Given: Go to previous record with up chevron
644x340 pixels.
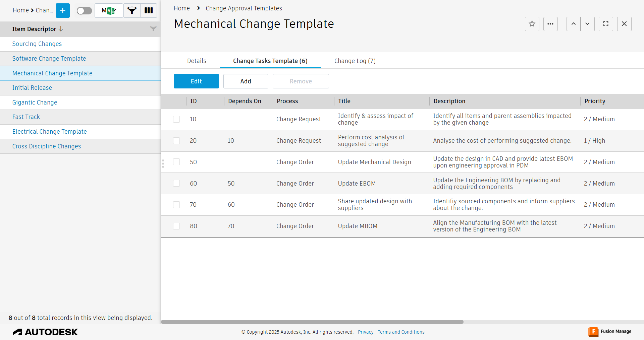Looking at the screenshot, I should point(574,24).
